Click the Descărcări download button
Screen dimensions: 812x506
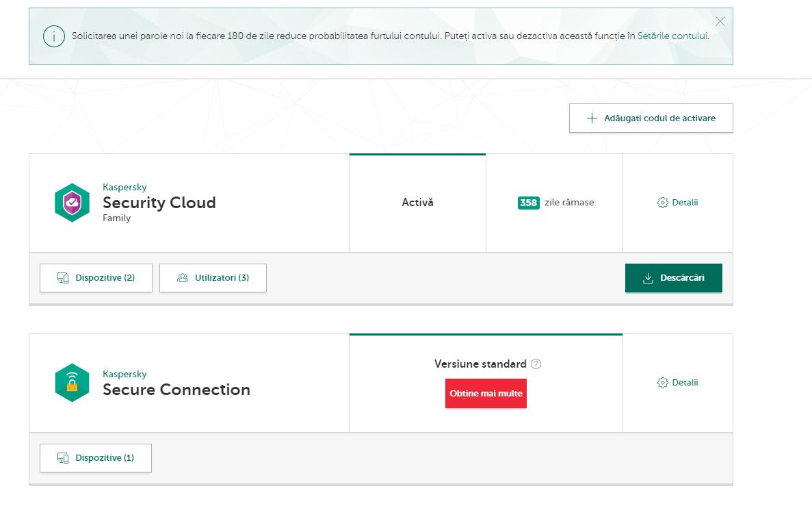pos(674,278)
